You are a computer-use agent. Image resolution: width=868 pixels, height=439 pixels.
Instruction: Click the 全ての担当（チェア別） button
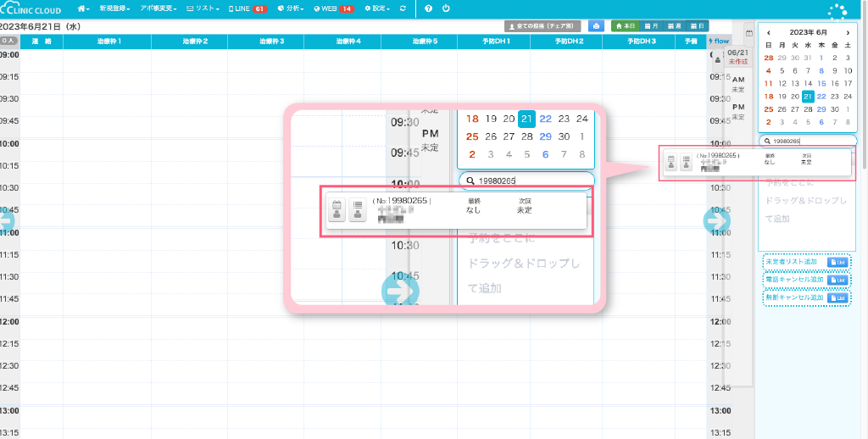[542, 26]
